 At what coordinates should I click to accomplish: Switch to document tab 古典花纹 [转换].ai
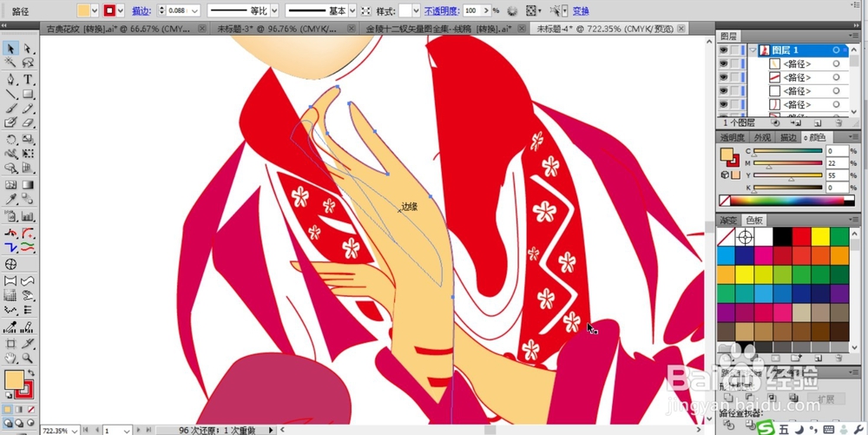click(x=117, y=29)
